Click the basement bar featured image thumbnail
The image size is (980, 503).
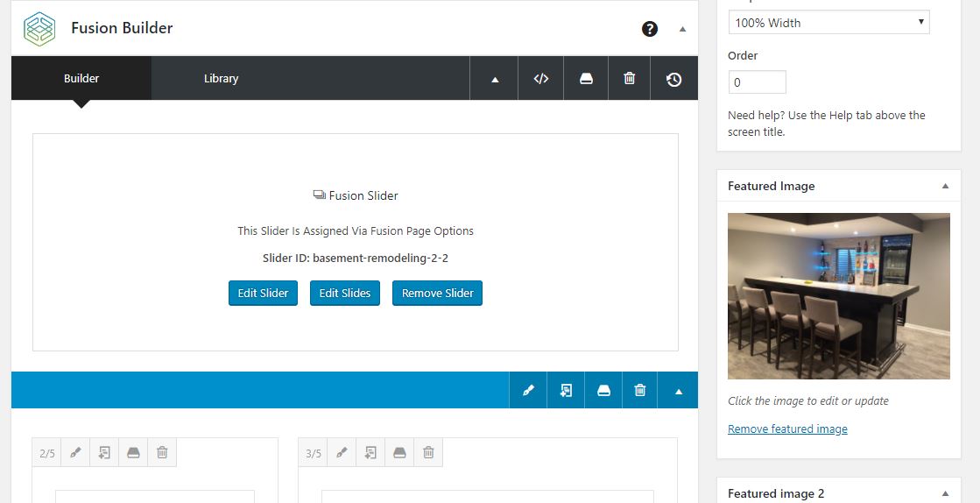tap(839, 296)
